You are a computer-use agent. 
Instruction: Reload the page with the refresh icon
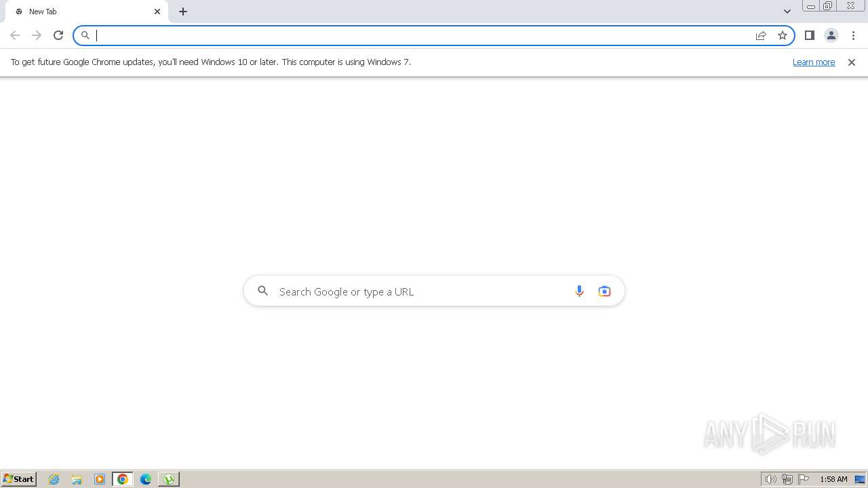[x=58, y=35]
